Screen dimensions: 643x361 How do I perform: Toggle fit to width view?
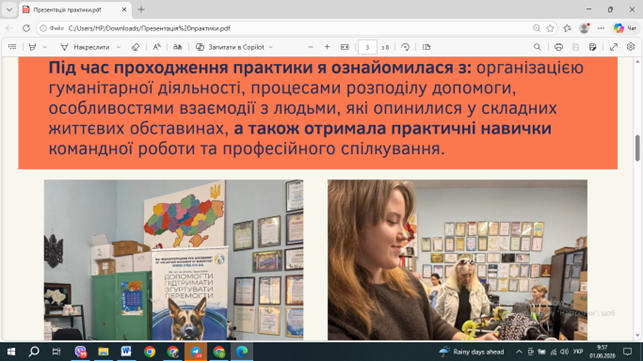(345, 47)
